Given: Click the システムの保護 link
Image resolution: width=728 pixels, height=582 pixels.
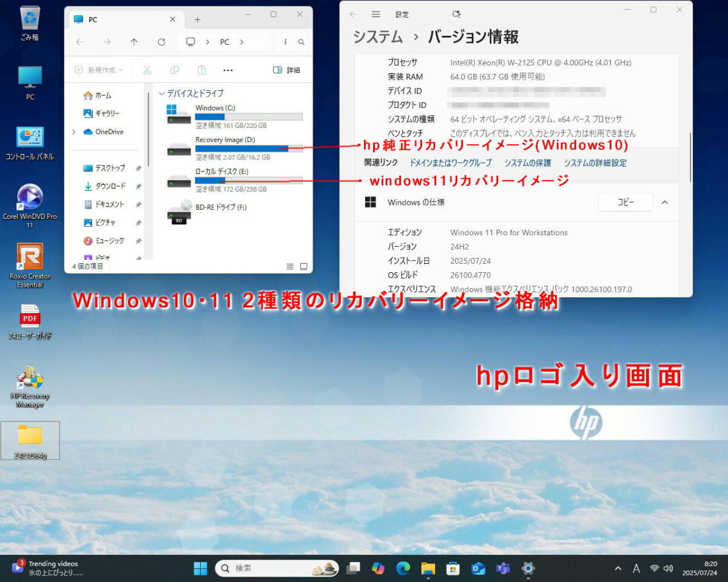Looking at the screenshot, I should (x=528, y=162).
